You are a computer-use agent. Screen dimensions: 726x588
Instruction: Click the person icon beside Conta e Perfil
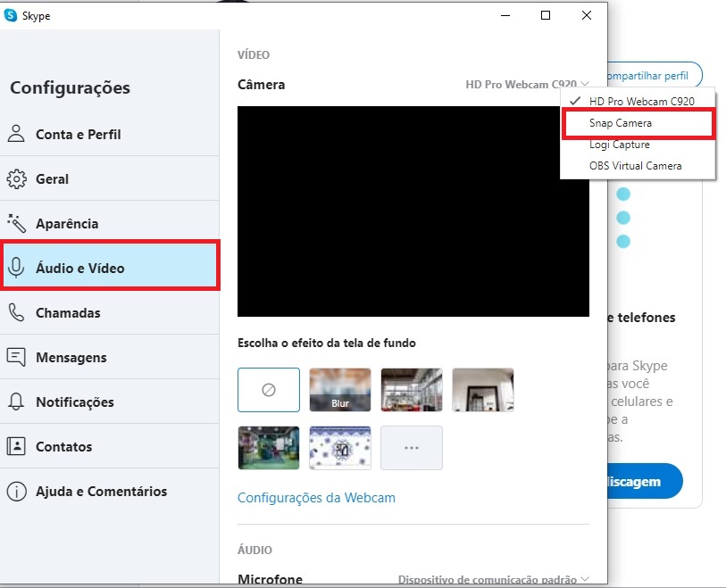tap(16, 134)
